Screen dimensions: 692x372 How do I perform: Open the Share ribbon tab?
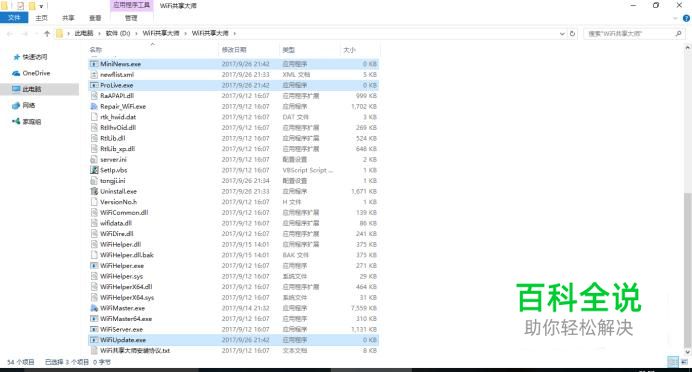(68, 18)
